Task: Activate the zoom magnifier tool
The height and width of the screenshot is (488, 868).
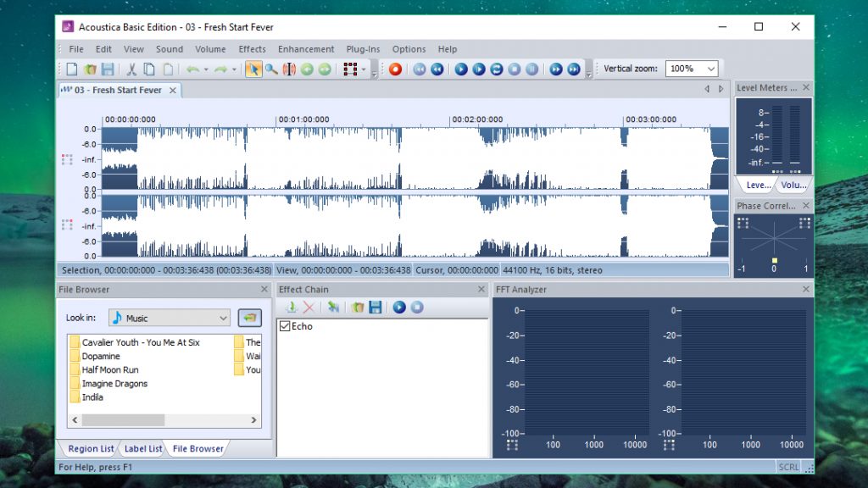Action: pyautogui.click(x=270, y=69)
